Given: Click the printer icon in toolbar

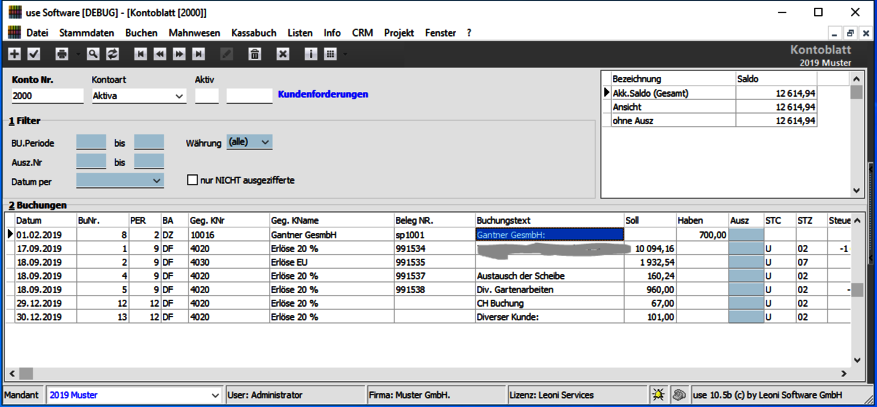Looking at the screenshot, I should coord(63,54).
